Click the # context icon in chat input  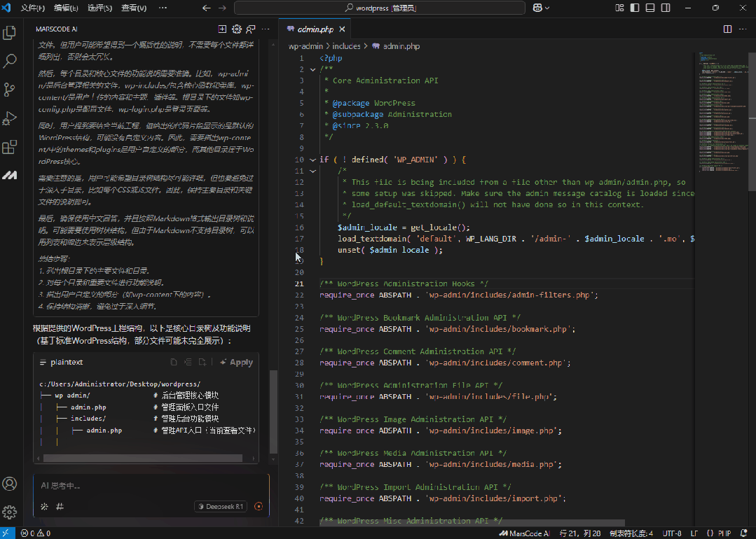tap(60, 506)
